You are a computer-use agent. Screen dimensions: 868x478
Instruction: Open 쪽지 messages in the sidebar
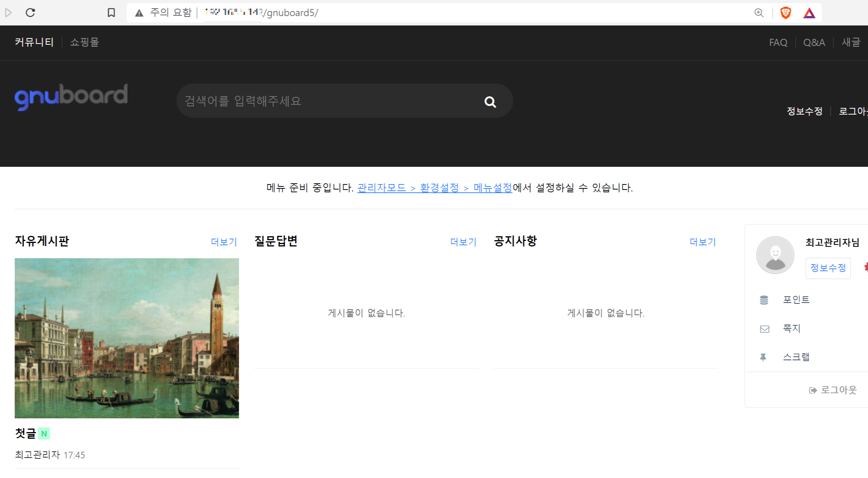click(x=791, y=328)
